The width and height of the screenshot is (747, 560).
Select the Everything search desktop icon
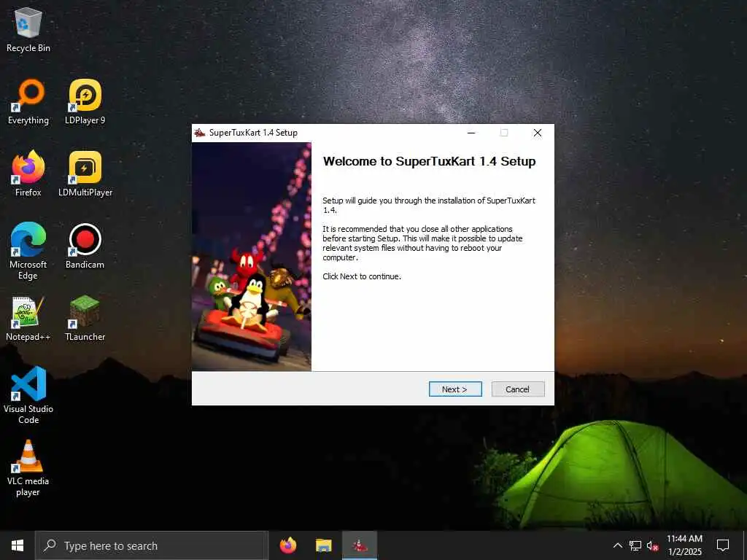(x=28, y=102)
